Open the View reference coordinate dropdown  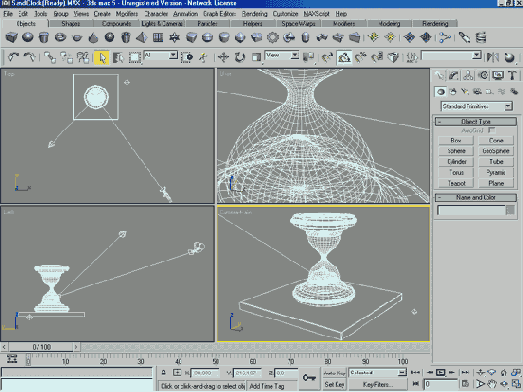[282, 55]
